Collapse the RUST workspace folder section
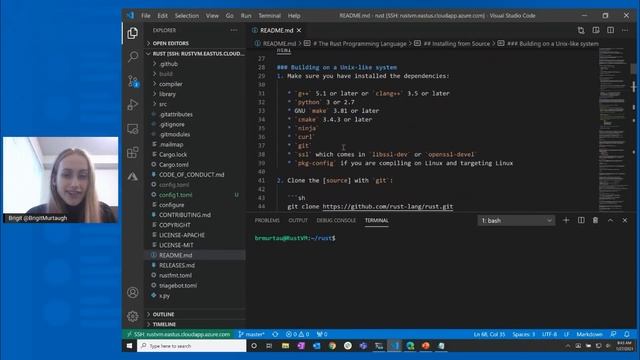The height and width of the screenshot is (360, 640). point(195,54)
